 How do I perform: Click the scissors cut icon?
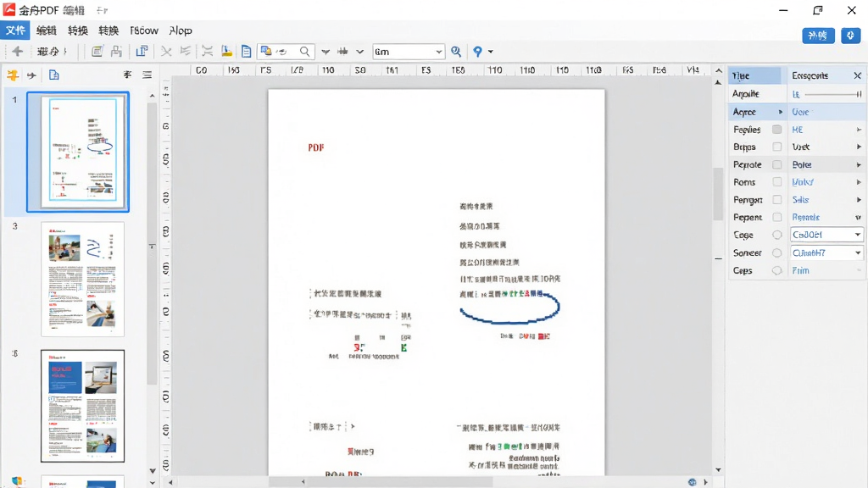pyautogui.click(x=166, y=52)
